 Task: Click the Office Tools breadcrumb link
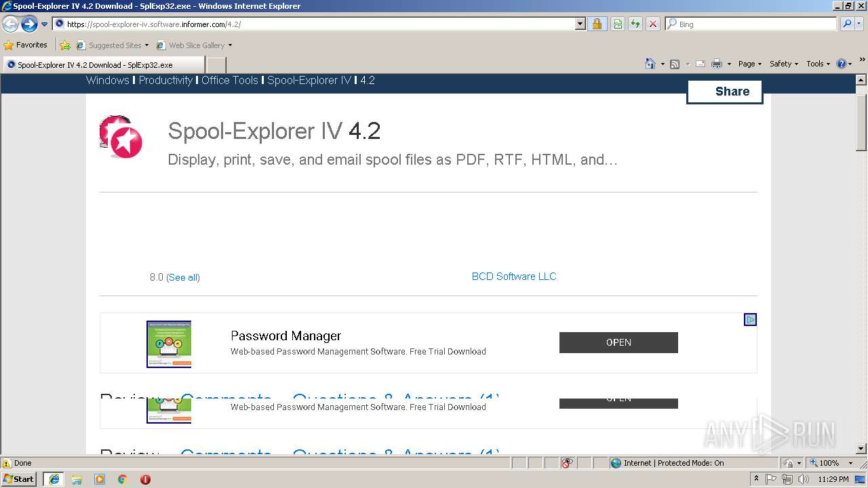(x=230, y=80)
